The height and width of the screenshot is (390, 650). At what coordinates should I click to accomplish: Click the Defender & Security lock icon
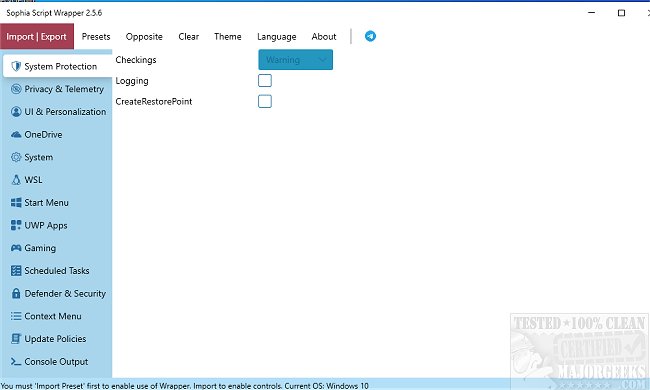point(16,293)
